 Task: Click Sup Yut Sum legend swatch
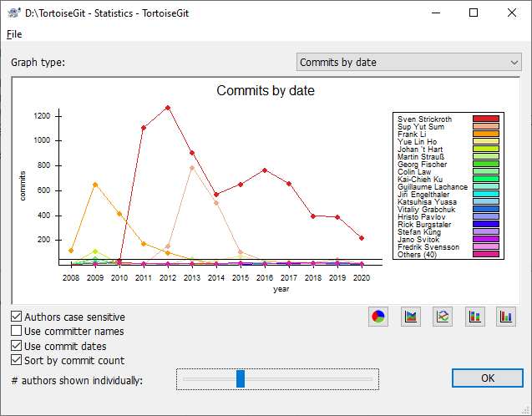[486, 126]
